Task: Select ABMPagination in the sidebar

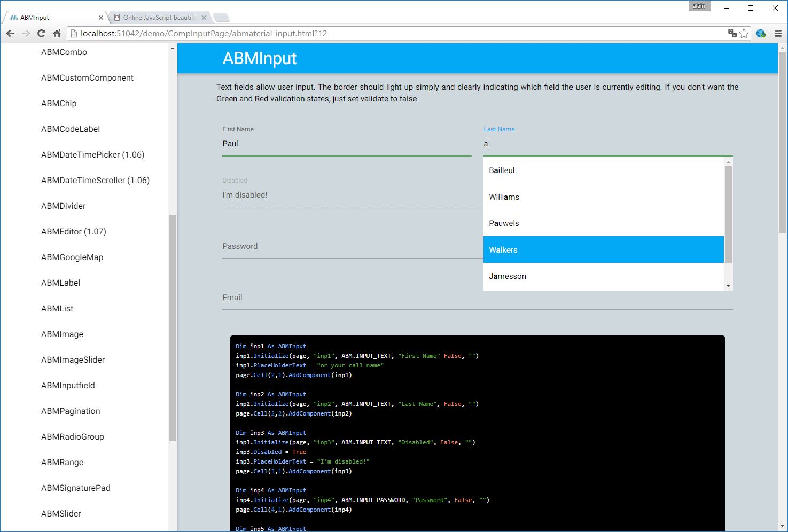Action: (x=71, y=411)
